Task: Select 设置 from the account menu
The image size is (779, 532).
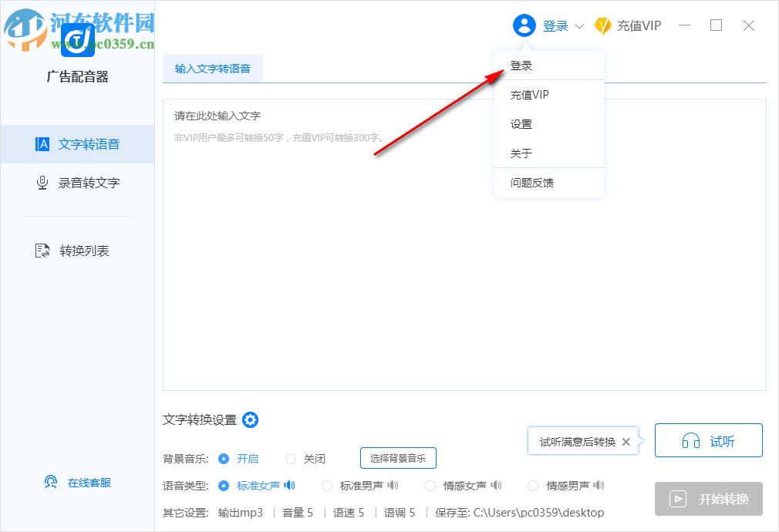Action: click(x=521, y=123)
